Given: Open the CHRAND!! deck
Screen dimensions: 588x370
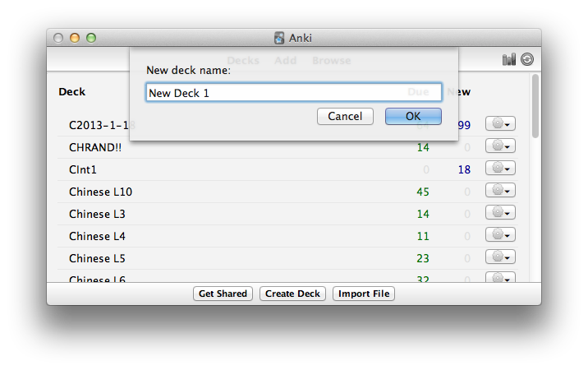Looking at the screenshot, I should 95,148.
